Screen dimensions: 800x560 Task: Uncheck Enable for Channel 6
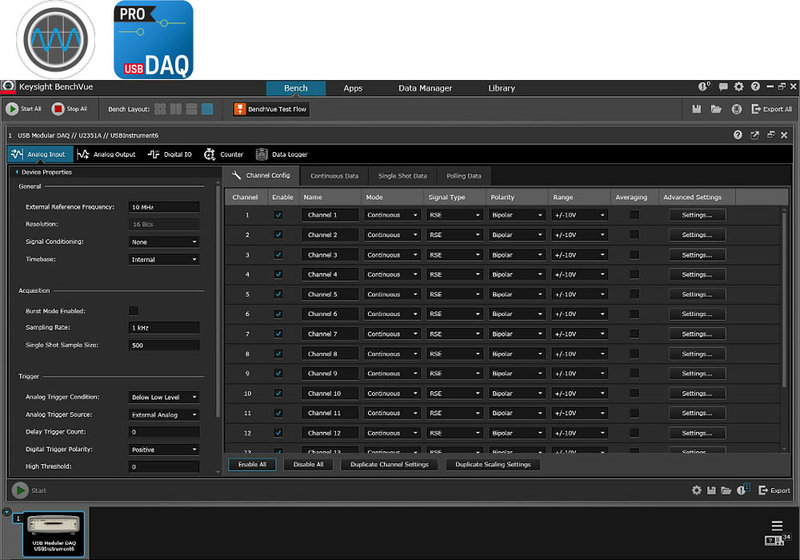coord(278,314)
